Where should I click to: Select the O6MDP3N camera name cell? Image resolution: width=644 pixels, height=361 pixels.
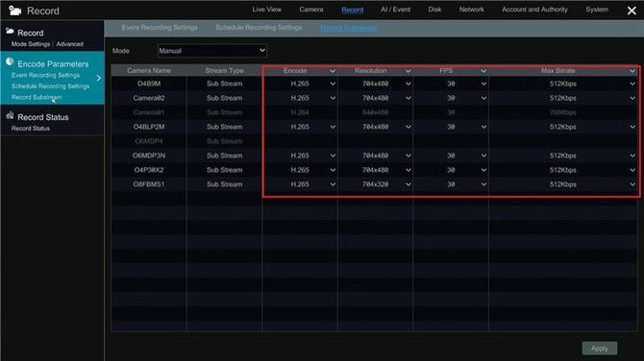click(x=149, y=156)
